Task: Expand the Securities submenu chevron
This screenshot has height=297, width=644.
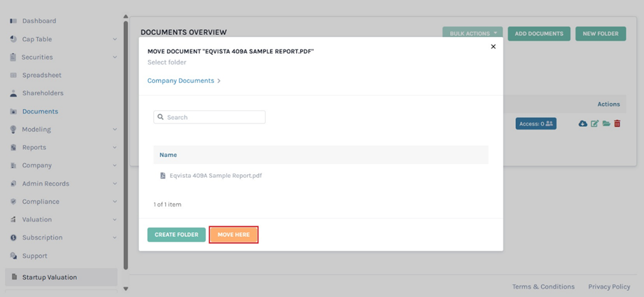Action: tap(114, 58)
